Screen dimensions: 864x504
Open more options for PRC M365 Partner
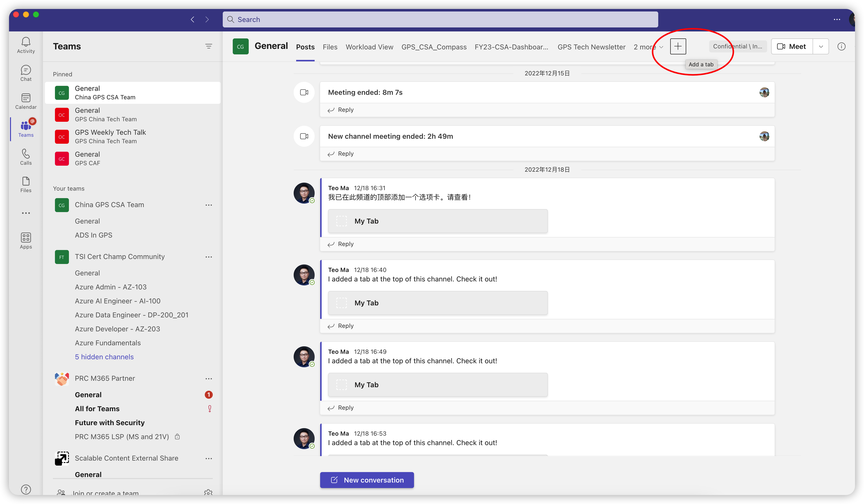coord(209,378)
